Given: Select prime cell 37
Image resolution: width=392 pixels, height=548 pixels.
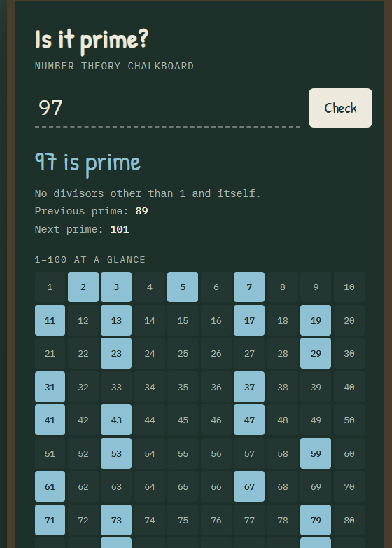Looking at the screenshot, I should point(249,387).
